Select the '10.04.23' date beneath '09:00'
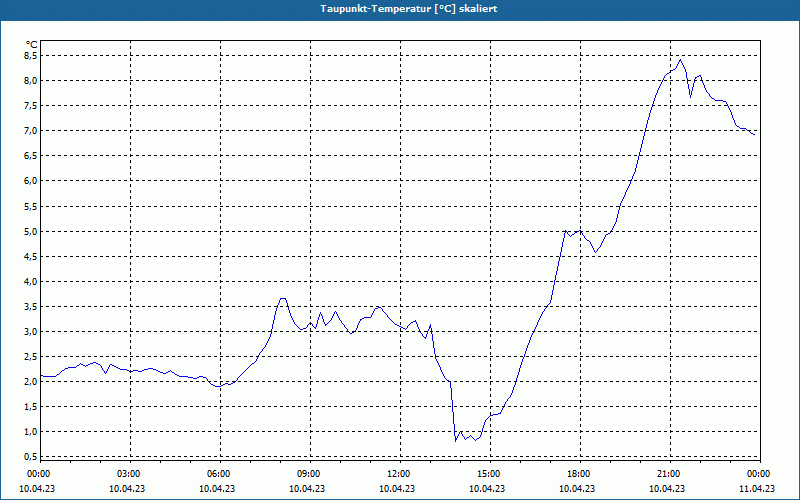The width and height of the screenshot is (800, 500). tap(307, 489)
